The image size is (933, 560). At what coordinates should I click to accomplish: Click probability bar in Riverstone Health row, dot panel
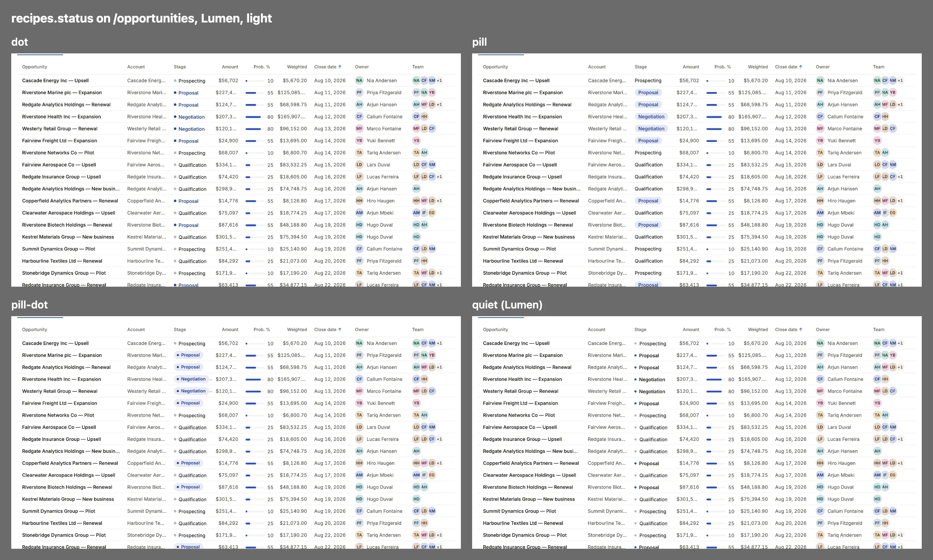255,117
